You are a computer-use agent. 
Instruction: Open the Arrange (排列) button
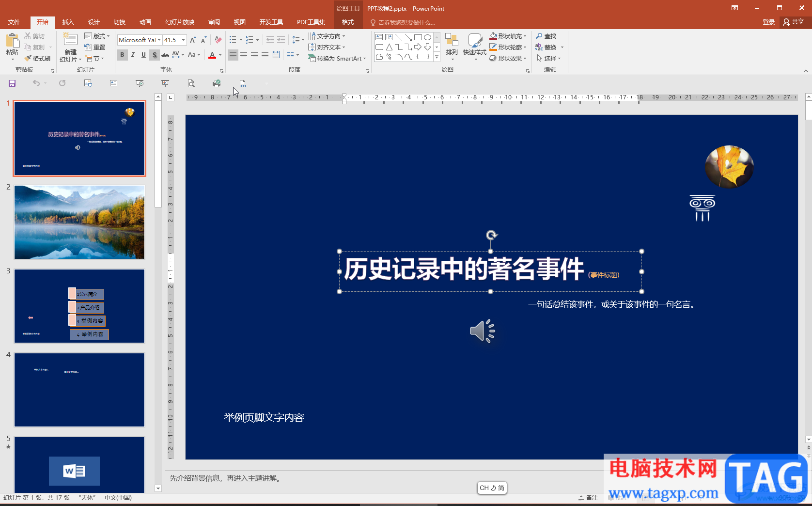click(x=452, y=47)
